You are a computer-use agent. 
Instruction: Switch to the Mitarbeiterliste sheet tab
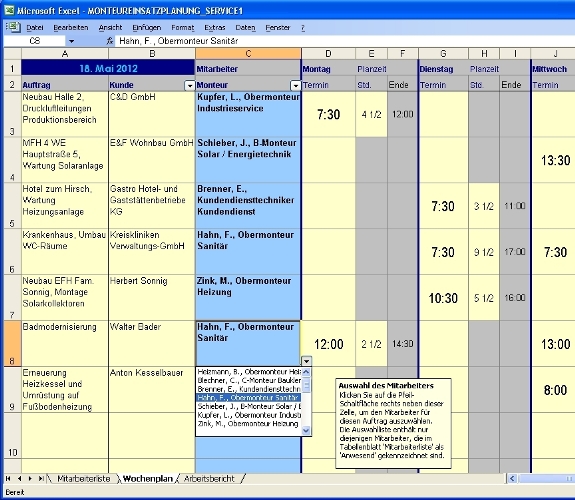click(x=84, y=479)
